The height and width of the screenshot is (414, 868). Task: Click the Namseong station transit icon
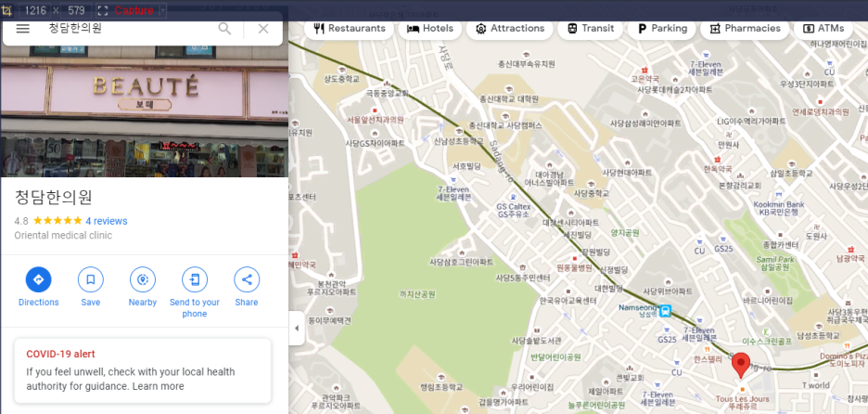666,311
